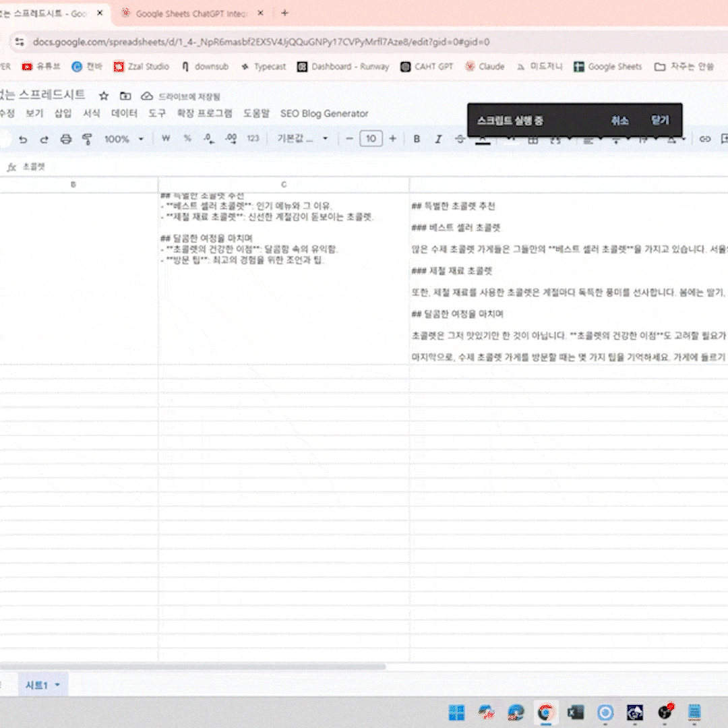This screenshot has height=728, width=728.
Task: Open the 캔바 bookmark
Action: click(87, 66)
